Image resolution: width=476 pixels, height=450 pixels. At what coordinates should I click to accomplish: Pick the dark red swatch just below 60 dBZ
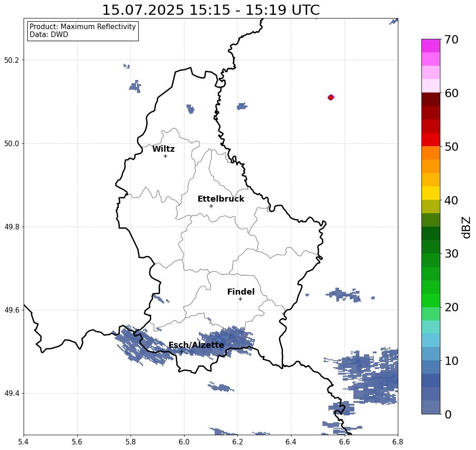click(431, 99)
